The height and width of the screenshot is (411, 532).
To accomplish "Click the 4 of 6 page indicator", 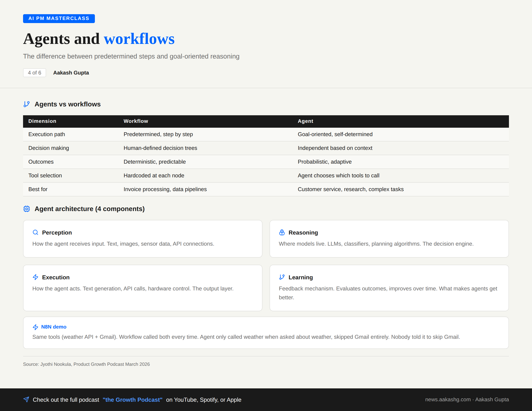I will pyautogui.click(x=35, y=72).
